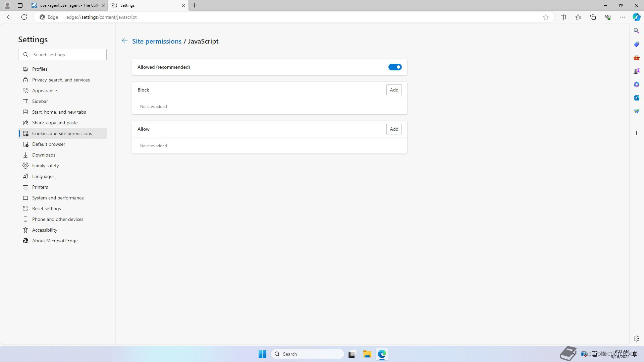Open Tab actions menu button

click(x=20, y=5)
